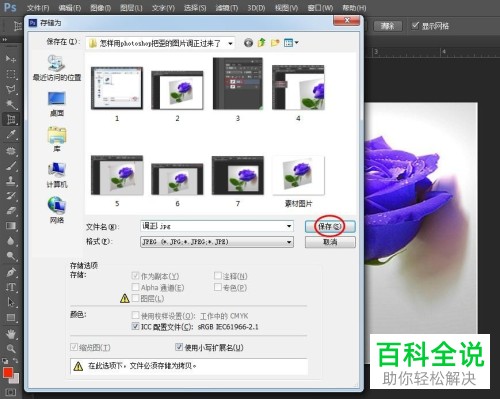Open the 滤镜 menu
The image size is (500, 399).
point(227,8)
